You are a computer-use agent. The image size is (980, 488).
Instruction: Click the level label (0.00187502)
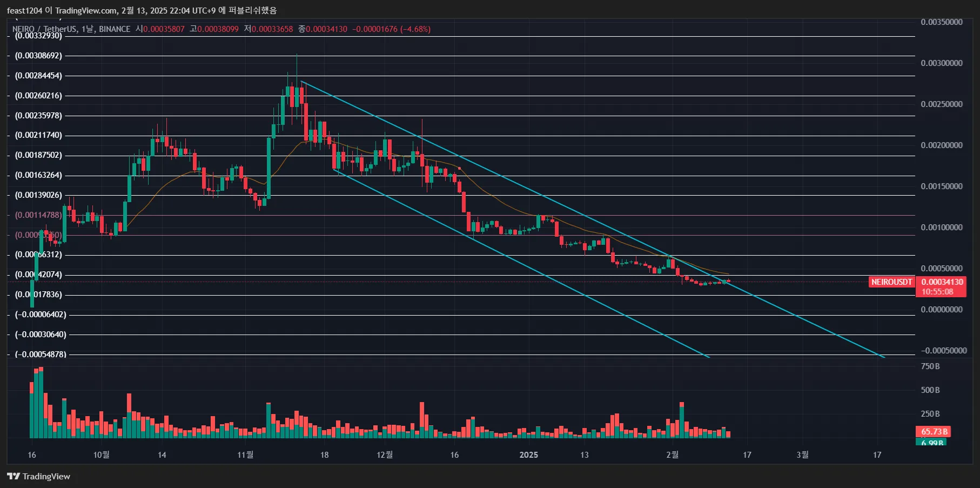tap(38, 155)
